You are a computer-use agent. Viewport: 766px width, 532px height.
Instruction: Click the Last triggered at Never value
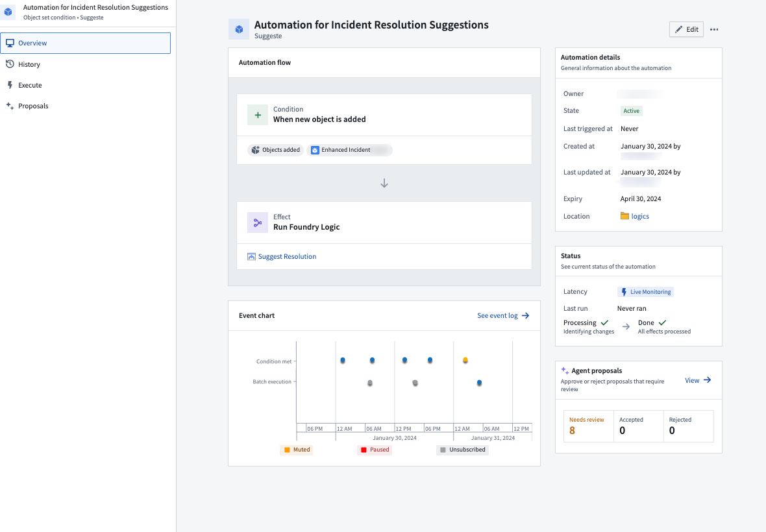click(629, 129)
